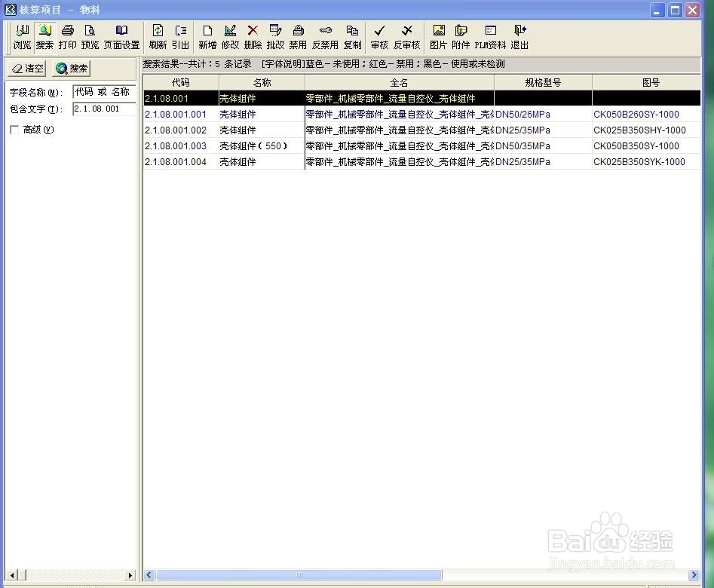Select row 2.1.08.001.002
Image resolution: width=714 pixels, height=588 pixels.
[x=421, y=130]
